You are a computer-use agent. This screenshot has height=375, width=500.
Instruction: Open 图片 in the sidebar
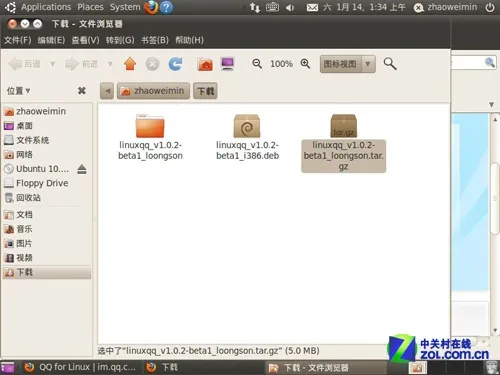(47, 243)
